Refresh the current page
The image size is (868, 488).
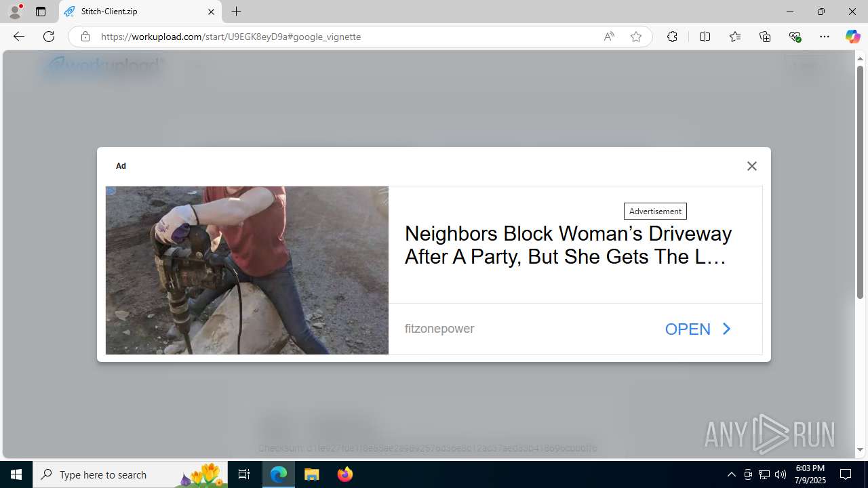click(x=49, y=37)
